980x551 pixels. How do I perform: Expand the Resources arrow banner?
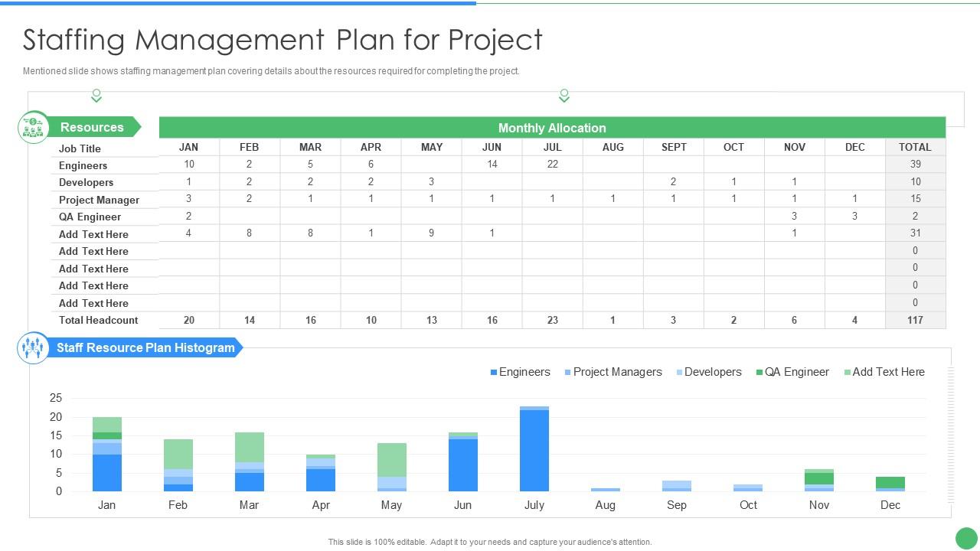(93, 126)
